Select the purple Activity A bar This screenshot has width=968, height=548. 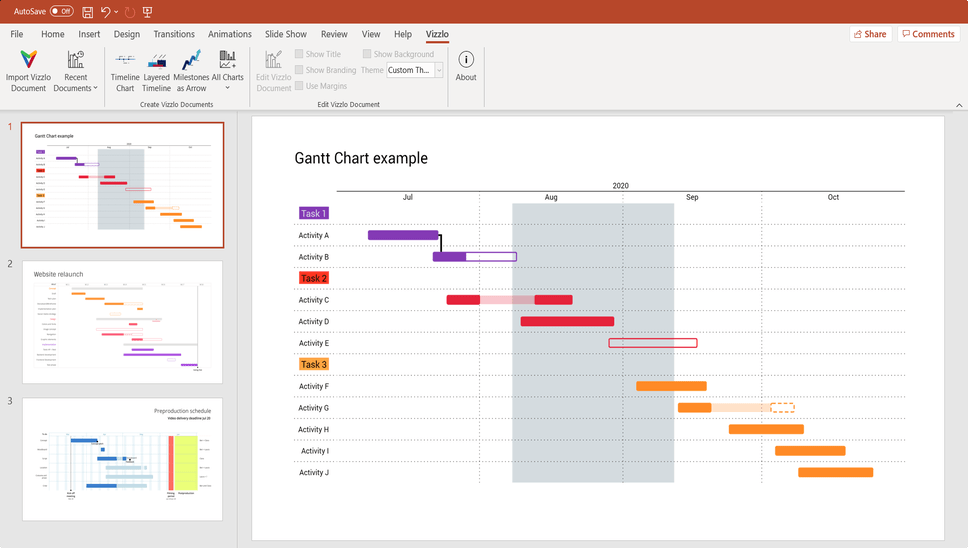tap(403, 235)
